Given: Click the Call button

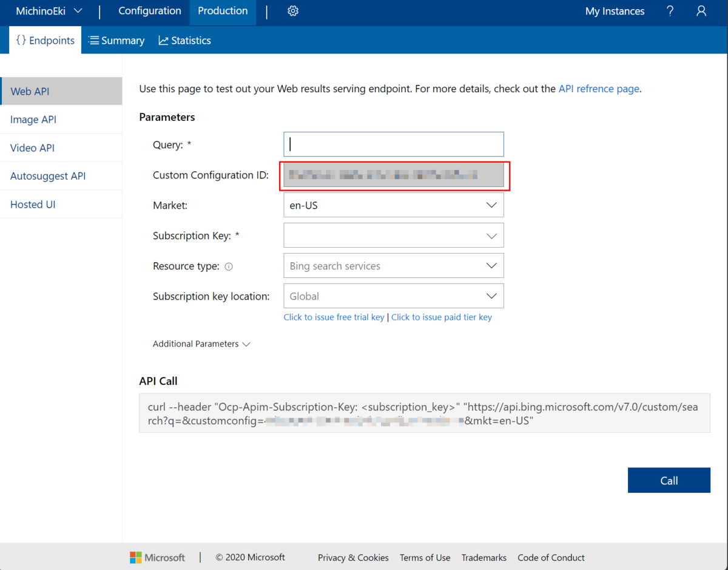Looking at the screenshot, I should (669, 480).
